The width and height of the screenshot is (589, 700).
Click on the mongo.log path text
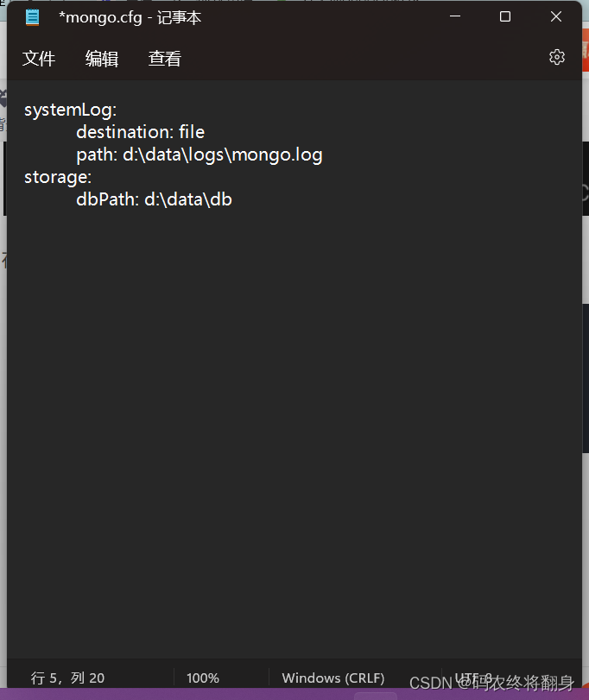[277, 155]
